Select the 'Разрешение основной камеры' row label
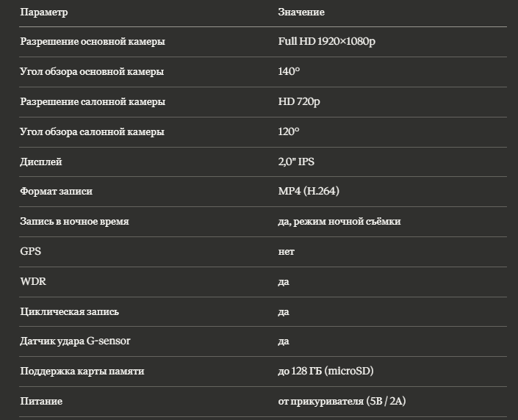 pyautogui.click(x=93, y=42)
